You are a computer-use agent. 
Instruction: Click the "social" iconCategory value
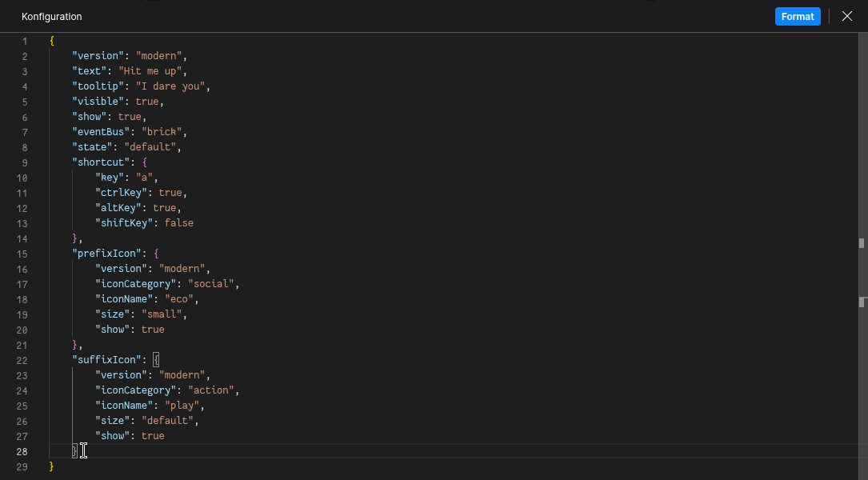tap(210, 284)
